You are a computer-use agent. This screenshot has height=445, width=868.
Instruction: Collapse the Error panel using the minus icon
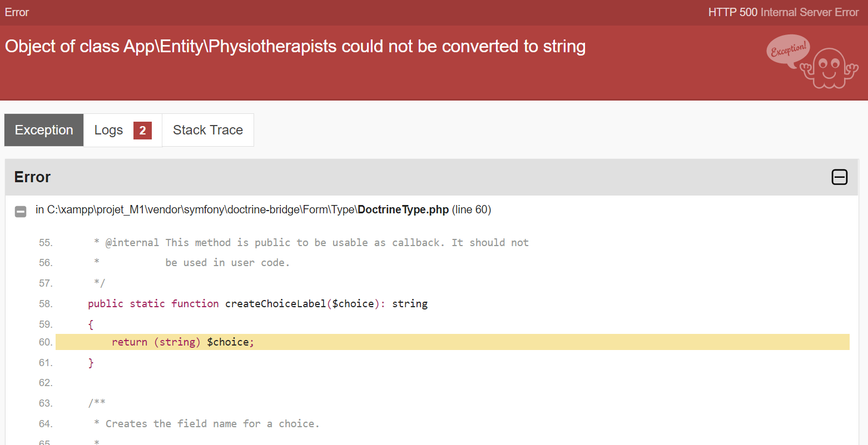[x=839, y=177]
